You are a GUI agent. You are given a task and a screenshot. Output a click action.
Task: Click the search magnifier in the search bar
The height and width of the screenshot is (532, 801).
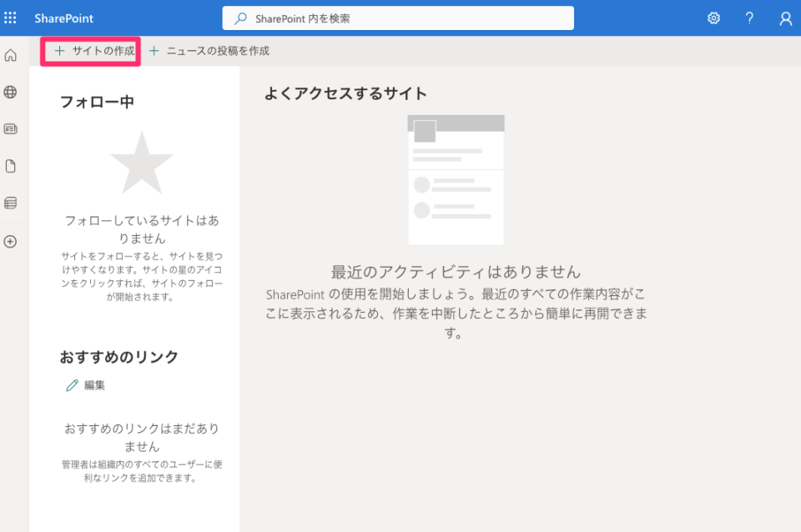(241, 18)
